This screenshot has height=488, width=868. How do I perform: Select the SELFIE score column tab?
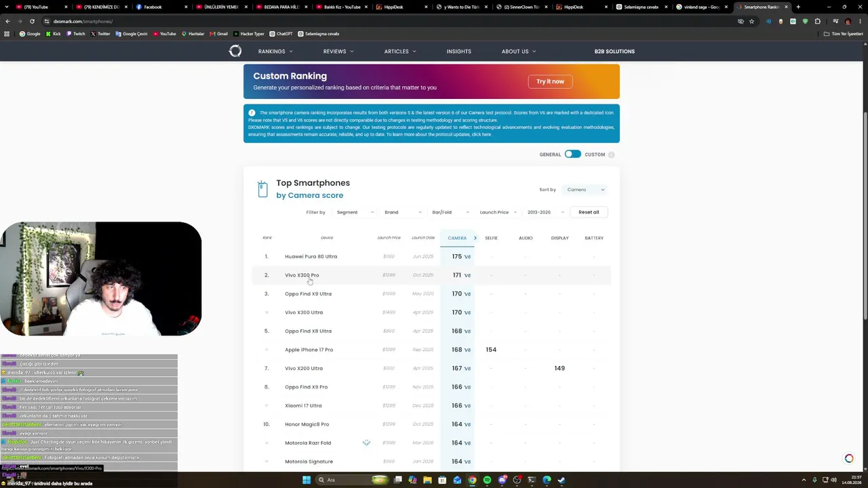click(x=492, y=238)
